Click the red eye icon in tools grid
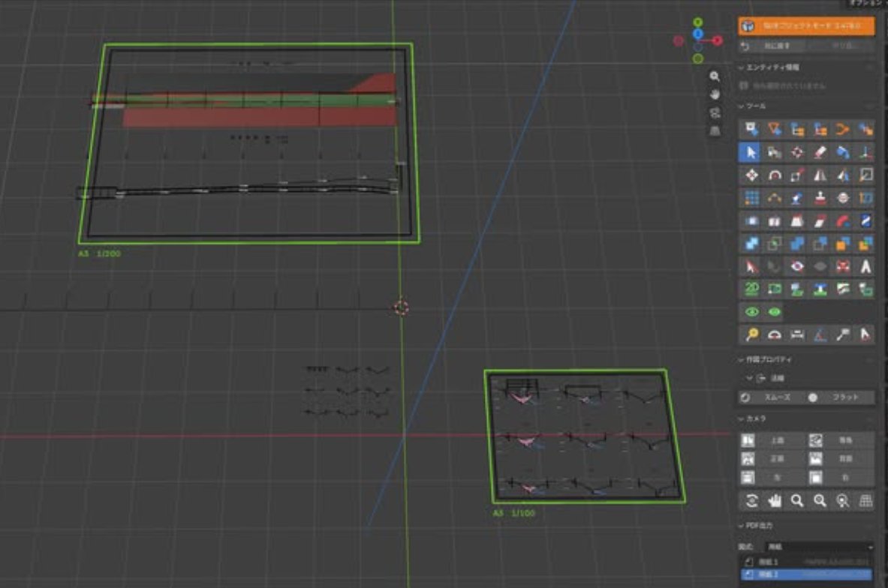 pos(797,266)
